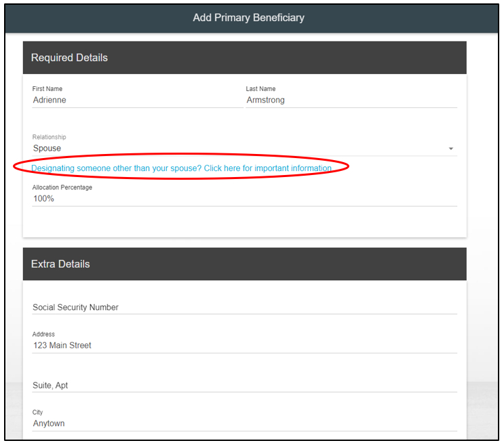
Task: Click the small Last Name label
Action: 260,89
